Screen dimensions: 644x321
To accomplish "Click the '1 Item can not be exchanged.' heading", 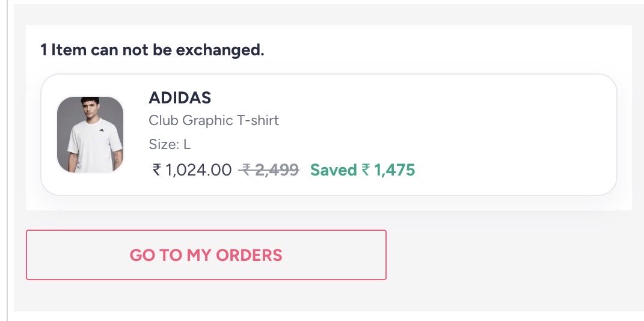I will 152,50.
